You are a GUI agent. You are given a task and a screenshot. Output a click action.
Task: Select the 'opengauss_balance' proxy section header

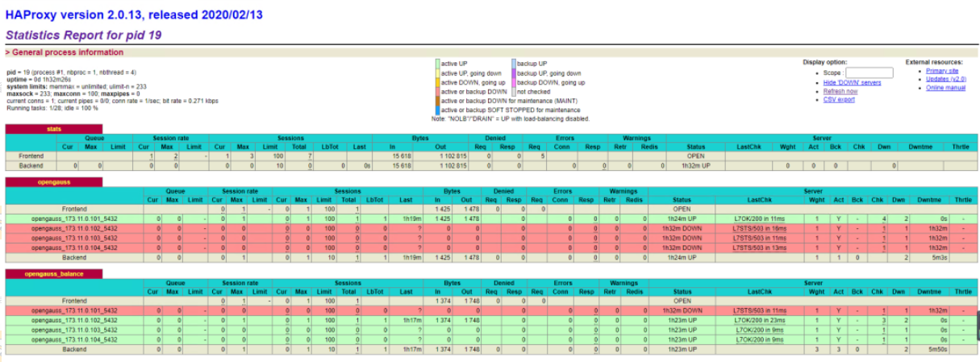(x=54, y=274)
